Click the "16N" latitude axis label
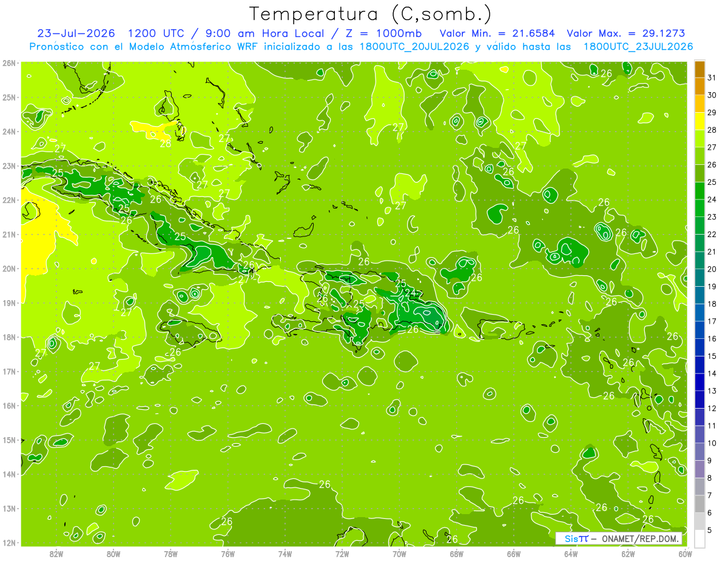Image resolution: width=728 pixels, height=562 pixels. click(x=9, y=406)
